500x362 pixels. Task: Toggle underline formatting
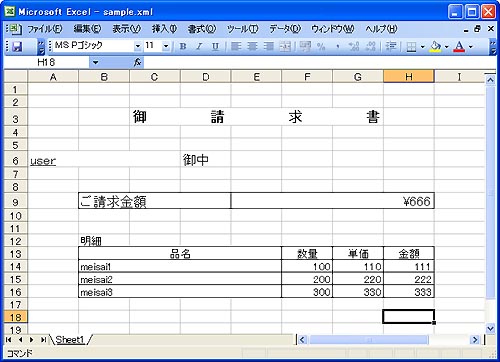[x=216, y=46]
